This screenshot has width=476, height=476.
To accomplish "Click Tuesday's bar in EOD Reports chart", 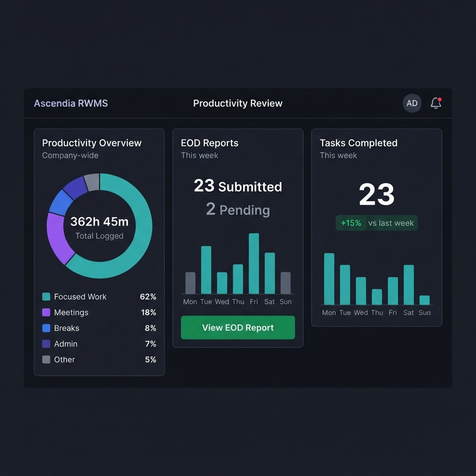I will click(x=206, y=270).
